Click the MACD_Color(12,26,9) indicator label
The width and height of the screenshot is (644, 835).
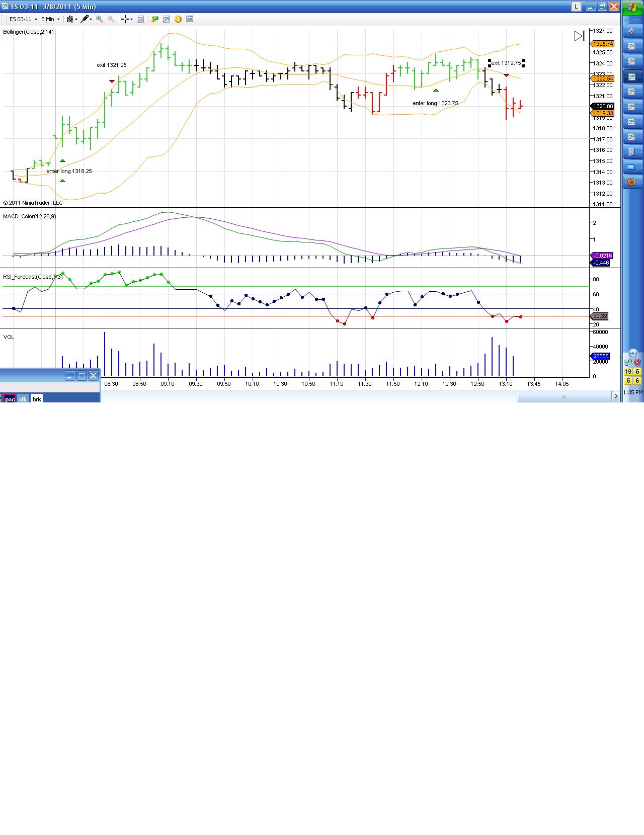click(x=30, y=216)
